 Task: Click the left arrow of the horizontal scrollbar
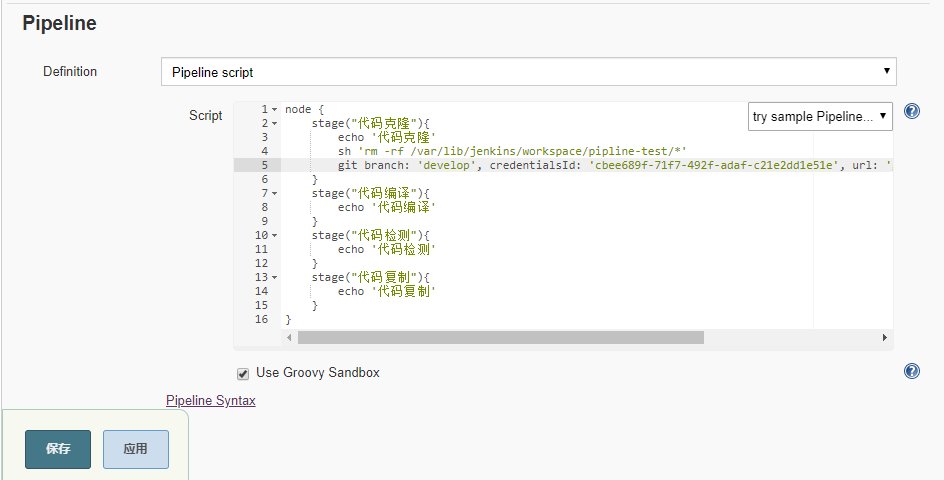290,338
